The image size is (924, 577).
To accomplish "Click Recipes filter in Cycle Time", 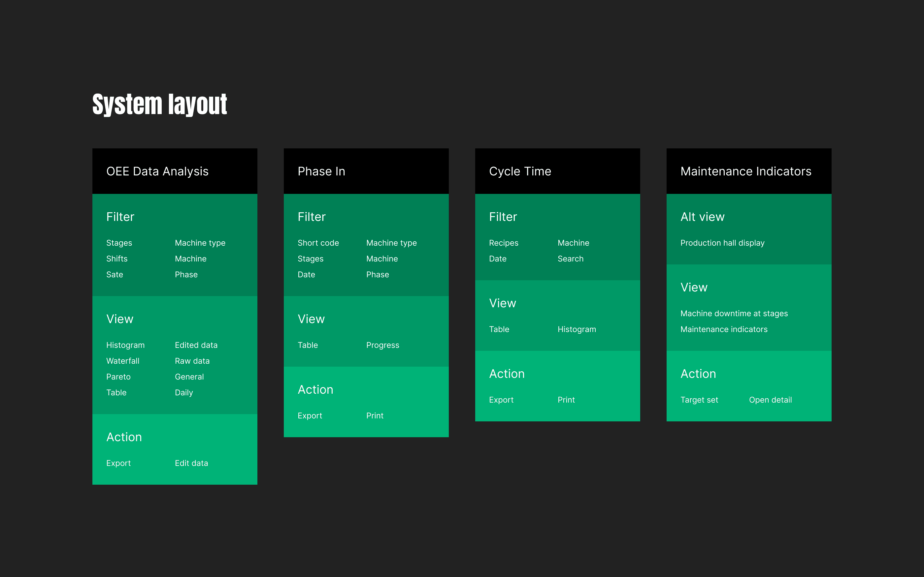I will click(503, 243).
